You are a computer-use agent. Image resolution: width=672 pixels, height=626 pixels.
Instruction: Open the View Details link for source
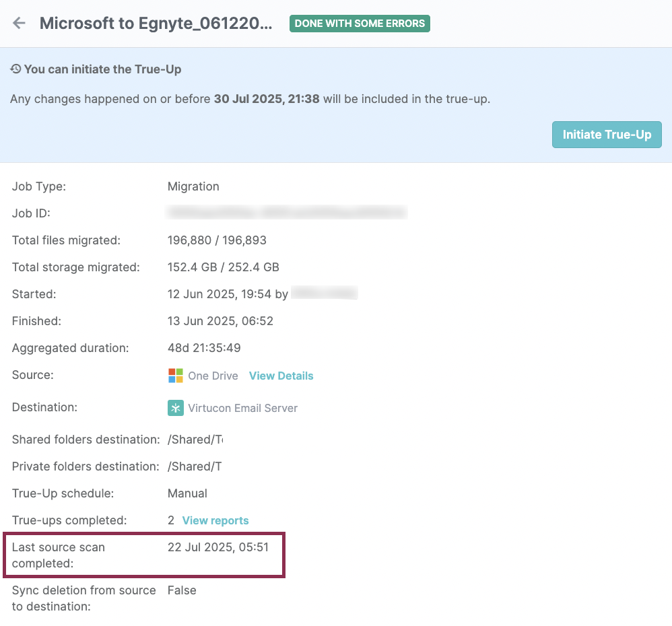tap(281, 376)
